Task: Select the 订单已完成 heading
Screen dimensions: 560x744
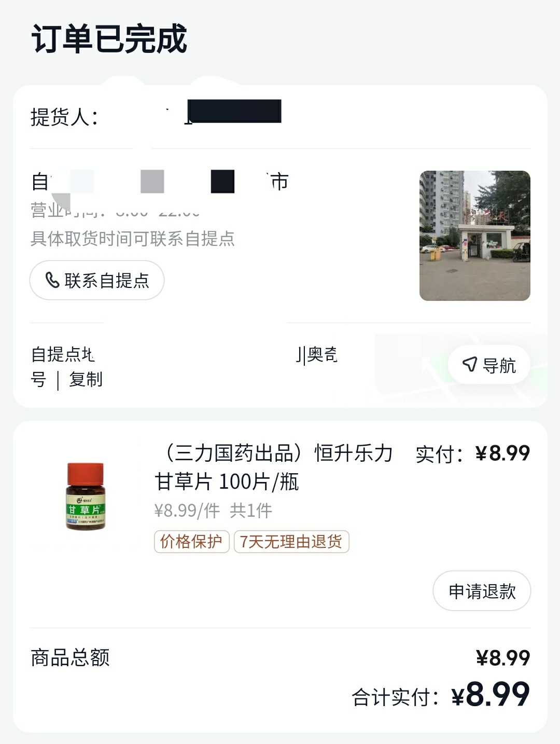Action: coord(109,39)
